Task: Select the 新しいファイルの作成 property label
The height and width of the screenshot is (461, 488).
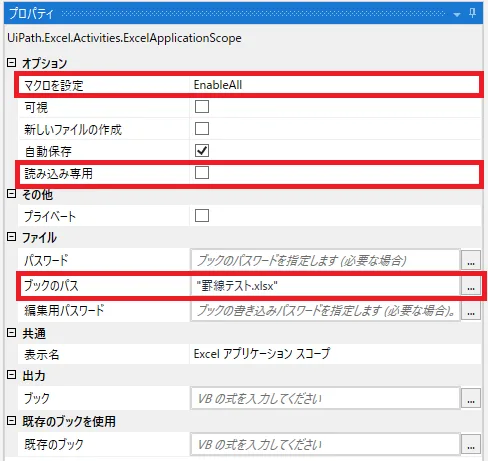Action: coord(73,129)
